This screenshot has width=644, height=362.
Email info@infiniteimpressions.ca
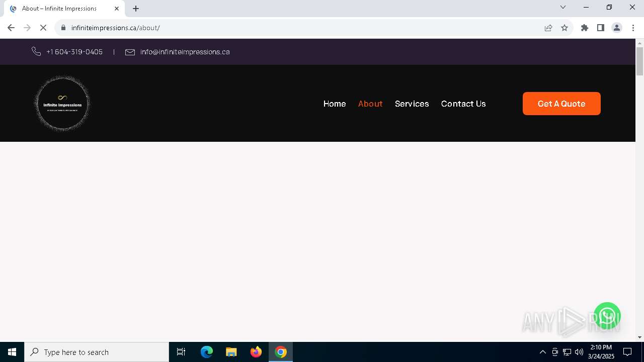185,52
